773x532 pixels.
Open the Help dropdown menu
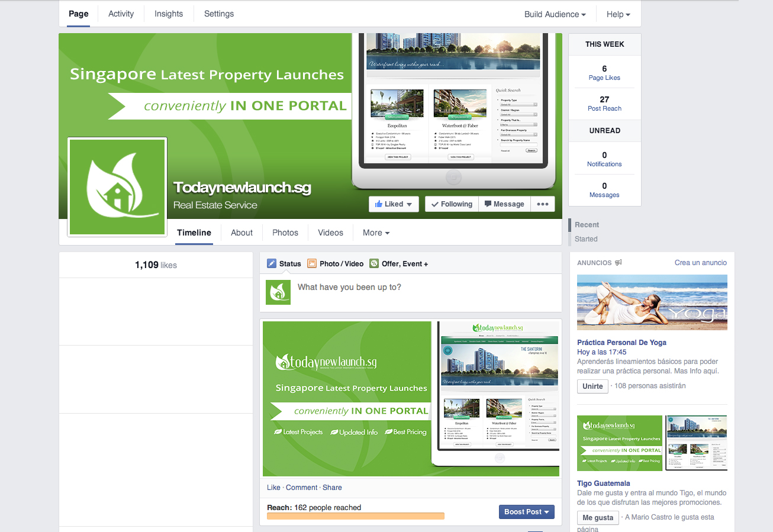619,14
